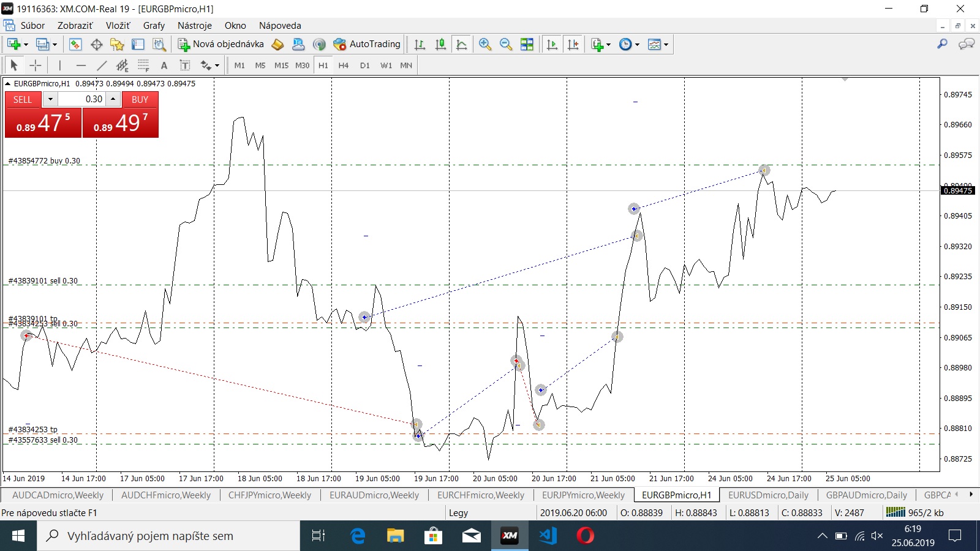This screenshot has width=980, height=551.
Task: Toggle chart auto scroll button
Action: point(552,44)
